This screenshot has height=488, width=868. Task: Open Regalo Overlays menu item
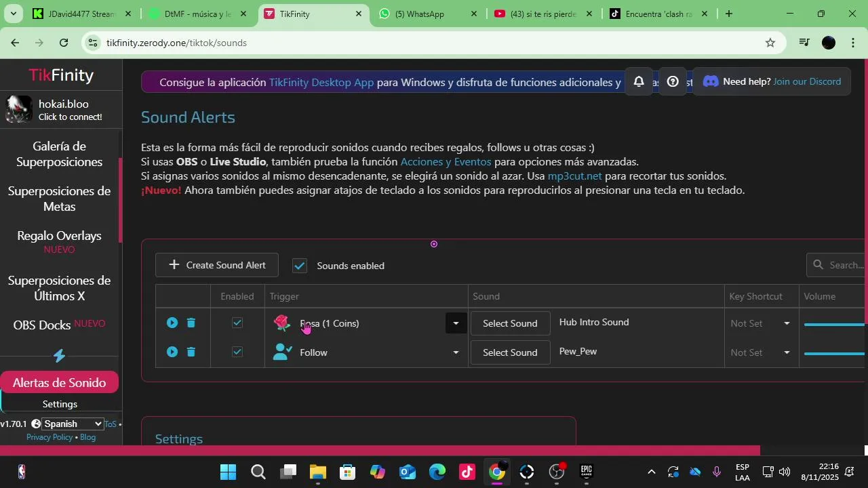pos(59,242)
